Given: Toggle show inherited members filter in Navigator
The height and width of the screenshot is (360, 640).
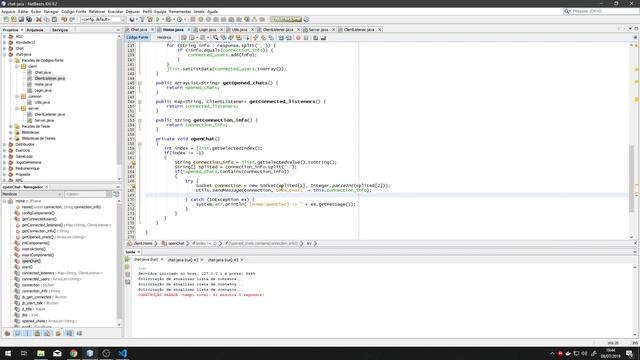Looking at the screenshot, I should (x=7, y=333).
